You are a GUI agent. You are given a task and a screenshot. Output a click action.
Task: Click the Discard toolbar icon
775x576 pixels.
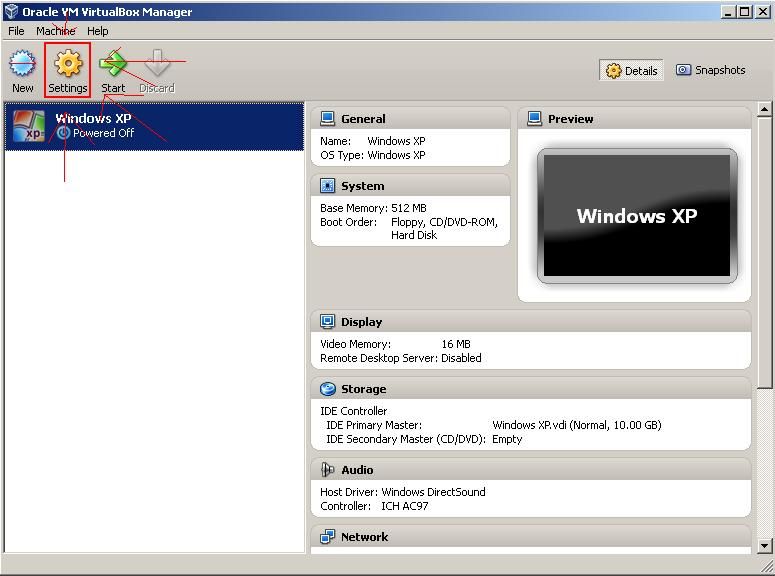tap(157, 62)
